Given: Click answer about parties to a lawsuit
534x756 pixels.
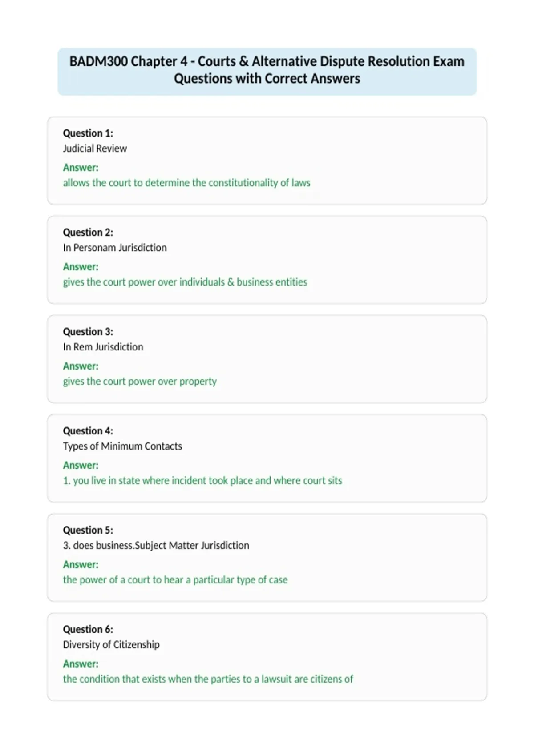Looking at the screenshot, I should 208,679.
